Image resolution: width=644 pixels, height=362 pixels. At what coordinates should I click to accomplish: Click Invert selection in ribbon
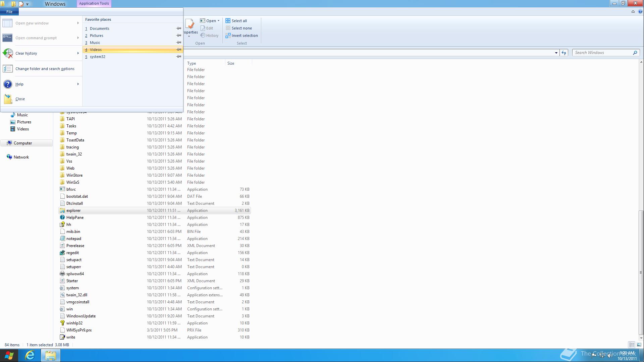point(241,36)
